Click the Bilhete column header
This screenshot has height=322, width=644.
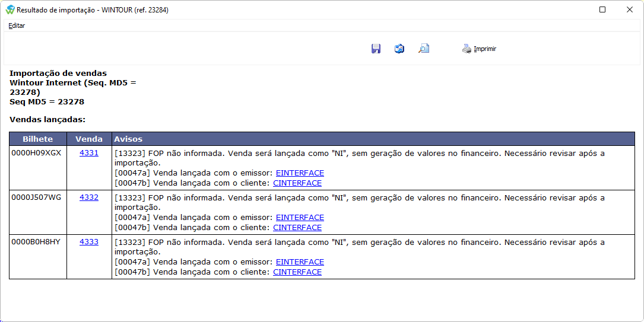(x=38, y=139)
